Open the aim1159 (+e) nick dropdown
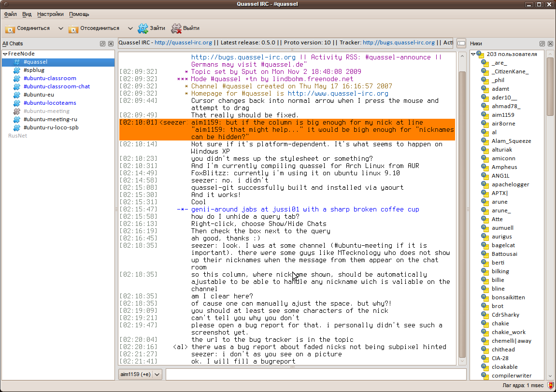556x392 pixels. [140, 374]
